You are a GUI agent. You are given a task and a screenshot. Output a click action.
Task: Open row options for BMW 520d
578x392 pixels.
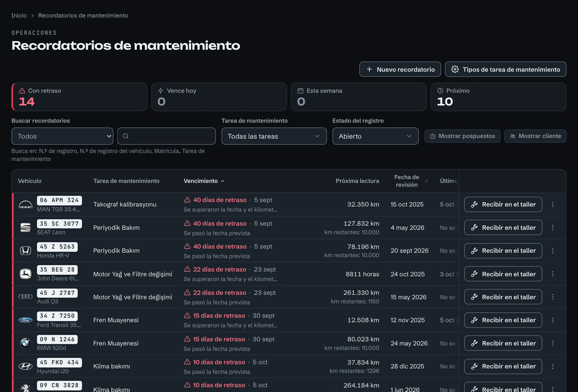pos(553,343)
